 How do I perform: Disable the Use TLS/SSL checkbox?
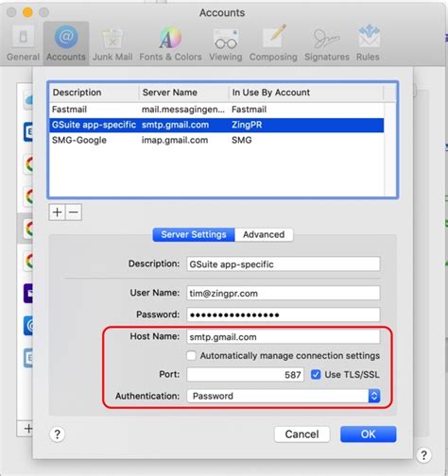pyautogui.click(x=316, y=374)
